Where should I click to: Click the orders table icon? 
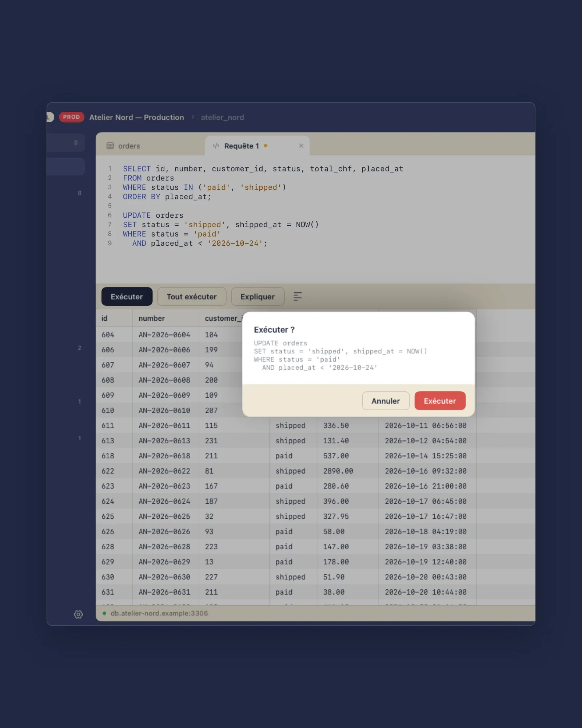coord(110,146)
